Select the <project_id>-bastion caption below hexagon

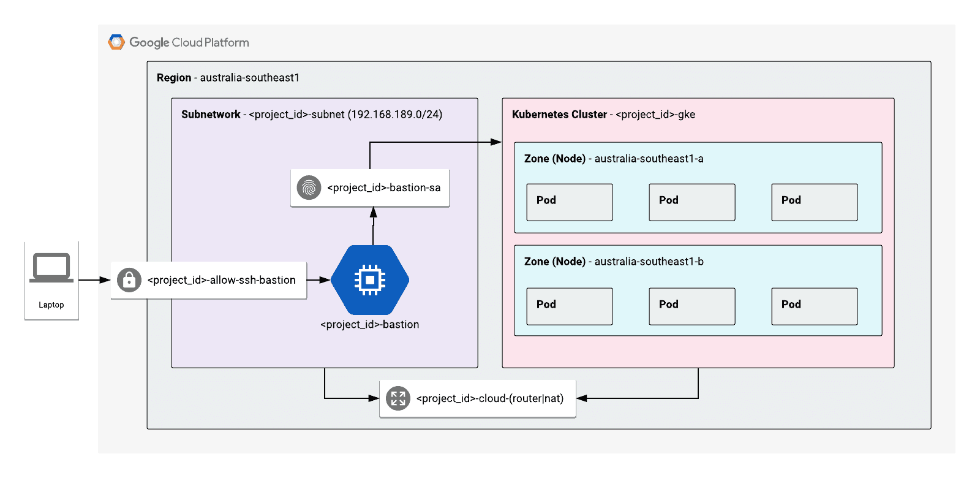(x=370, y=325)
